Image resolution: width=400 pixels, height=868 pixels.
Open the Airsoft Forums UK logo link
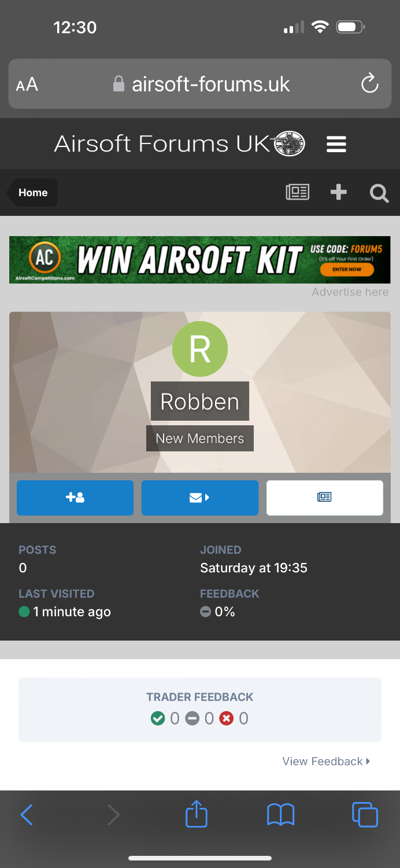point(180,144)
